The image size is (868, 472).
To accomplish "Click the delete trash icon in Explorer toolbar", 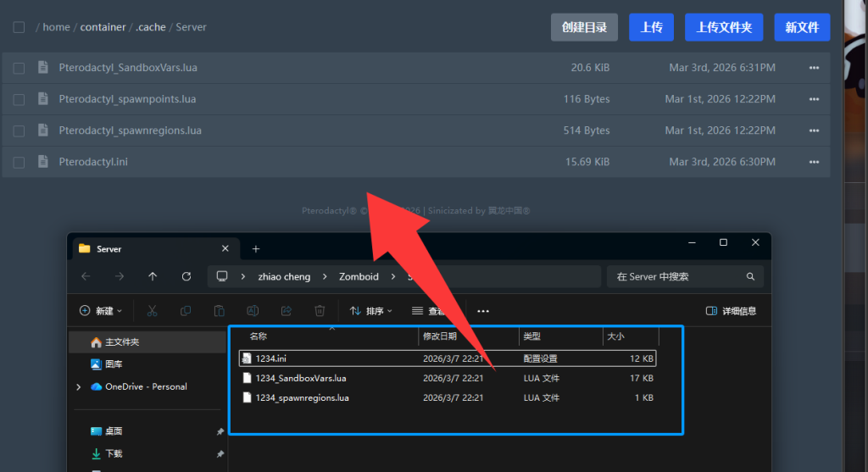I will (x=320, y=311).
